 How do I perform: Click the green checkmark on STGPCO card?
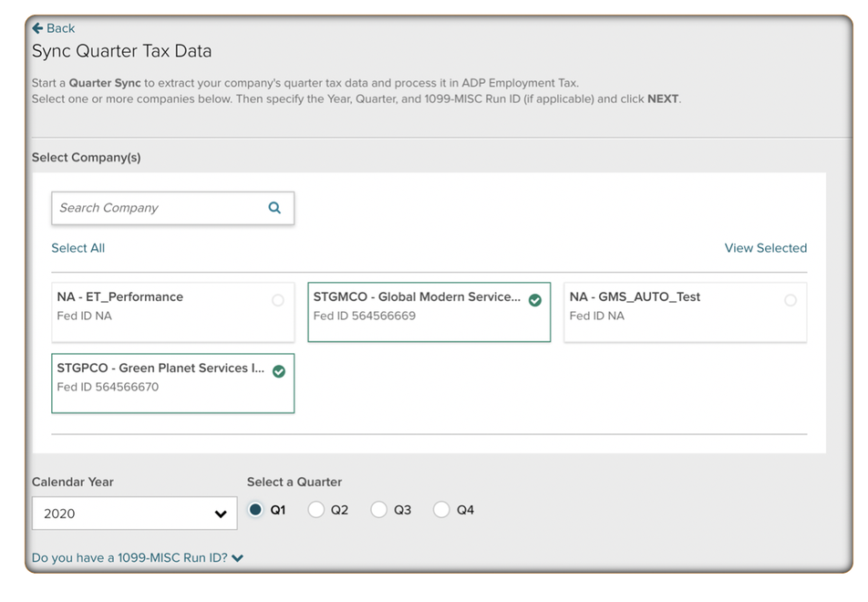[x=280, y=370]
